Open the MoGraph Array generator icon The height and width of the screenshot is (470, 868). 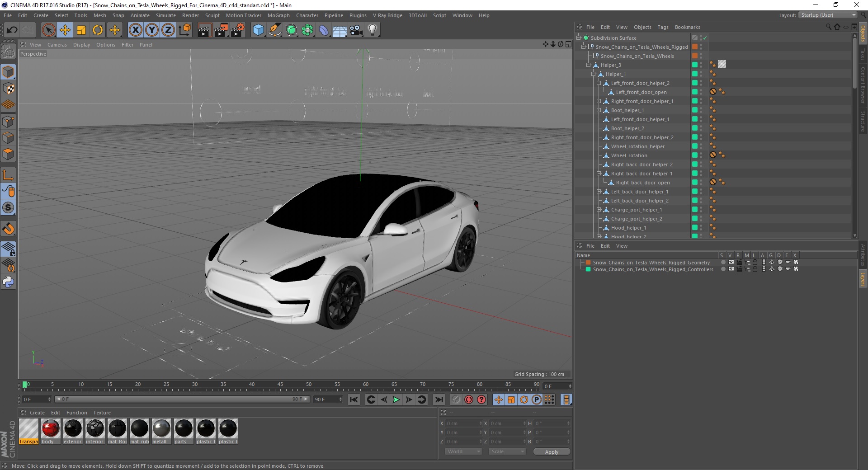click(x=307, y=30)
